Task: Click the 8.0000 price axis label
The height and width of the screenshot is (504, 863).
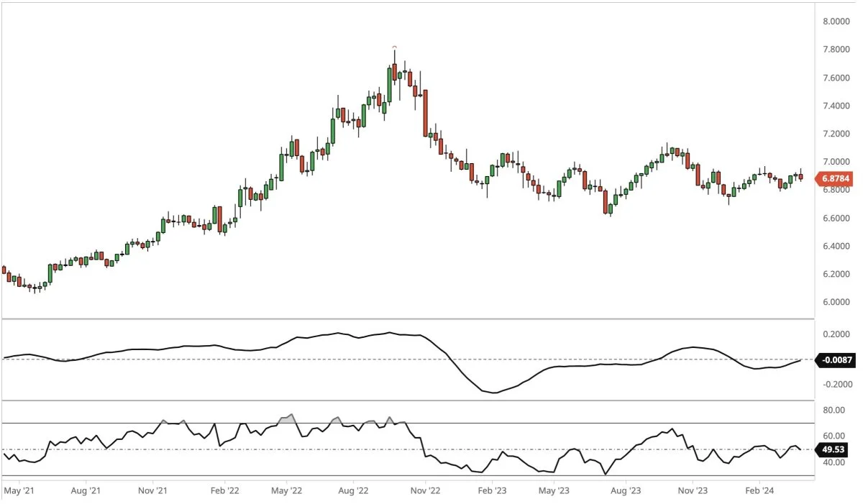Action: 838,22
